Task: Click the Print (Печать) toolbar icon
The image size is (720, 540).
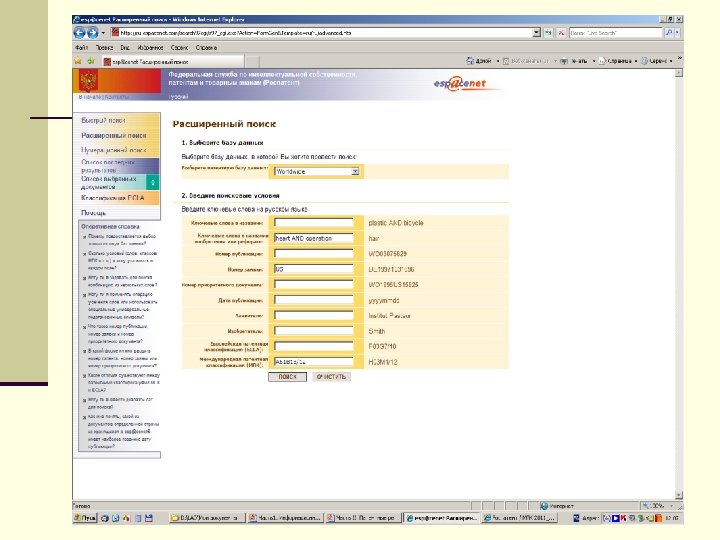Action: point(563,61)
